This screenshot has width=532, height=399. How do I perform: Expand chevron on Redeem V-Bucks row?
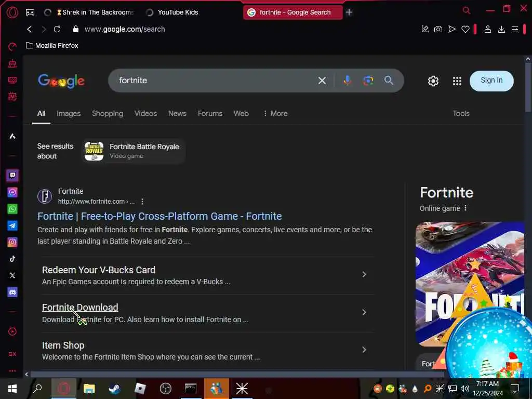(x=364, y=274)
